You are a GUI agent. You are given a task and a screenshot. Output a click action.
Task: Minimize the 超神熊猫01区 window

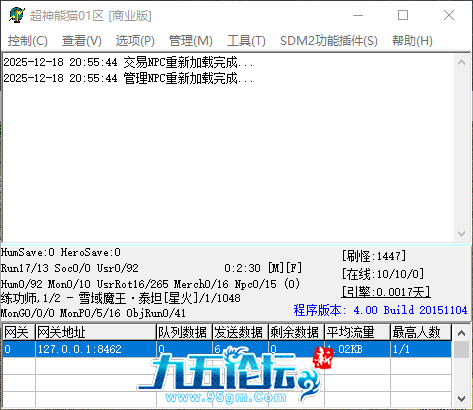(358, 15)
